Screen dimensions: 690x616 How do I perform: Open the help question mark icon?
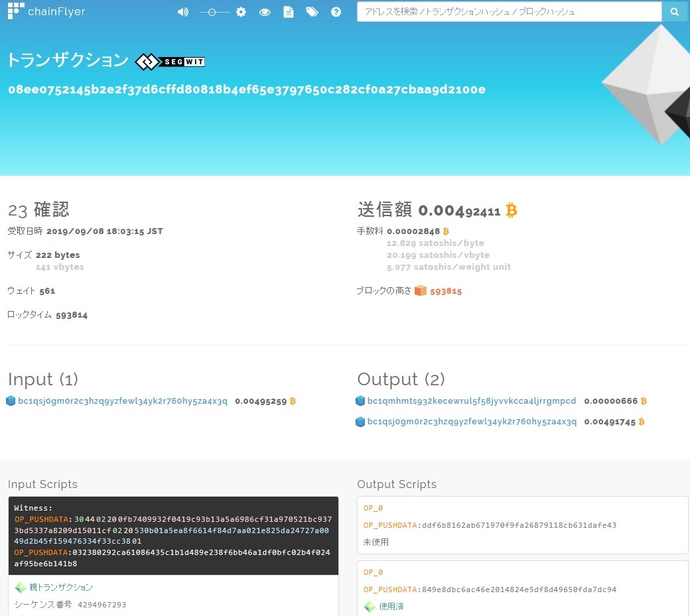336,12
